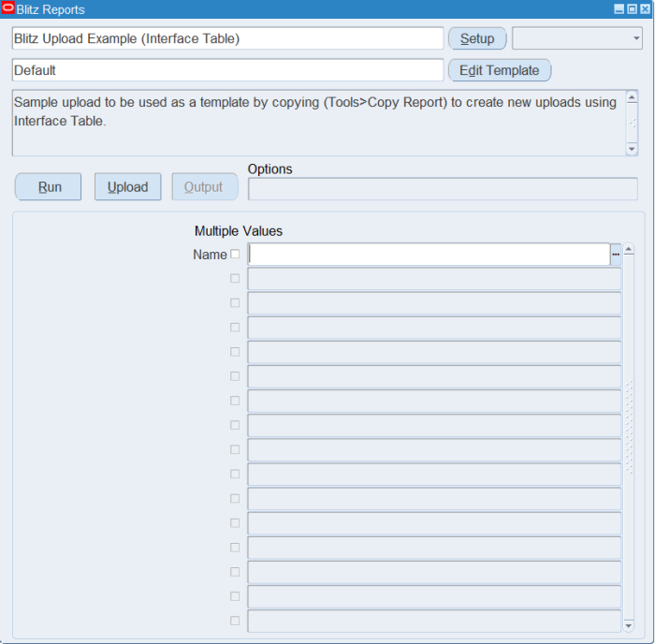Click the Oracle icon in title bar
The image size is (655, 644).
(x=7, y=7)
